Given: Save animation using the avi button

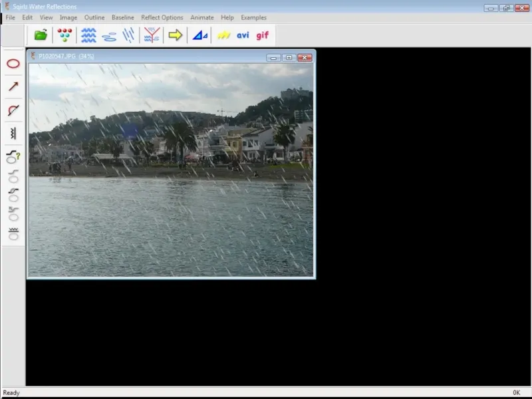Looking at the screenshot, I should (x=243, y=35).
